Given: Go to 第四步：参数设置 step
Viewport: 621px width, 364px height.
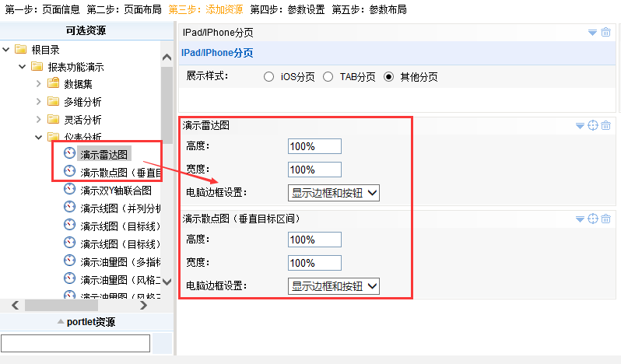Looking at the screenshot, I should (287, 9).
